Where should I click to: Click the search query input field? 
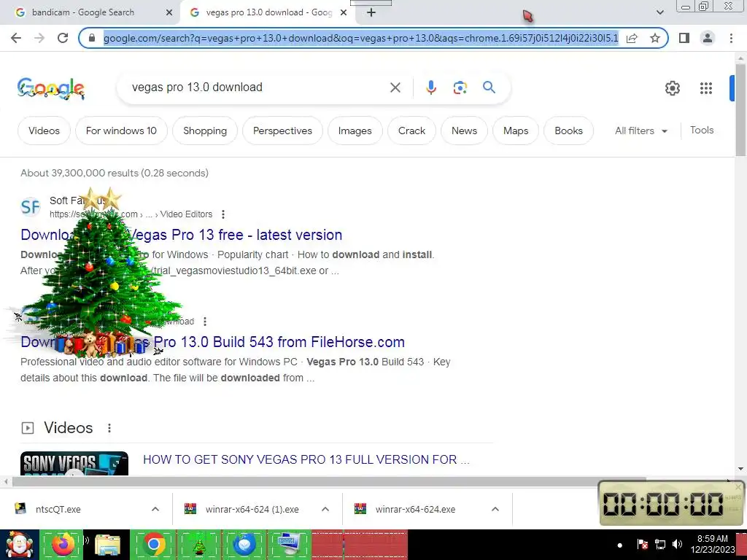[x=258, y=87]
